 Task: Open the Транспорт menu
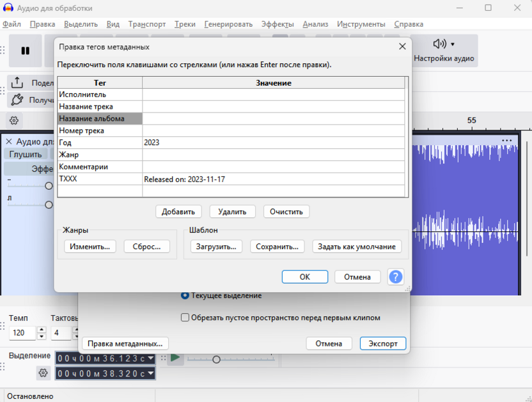coord(147,24)
